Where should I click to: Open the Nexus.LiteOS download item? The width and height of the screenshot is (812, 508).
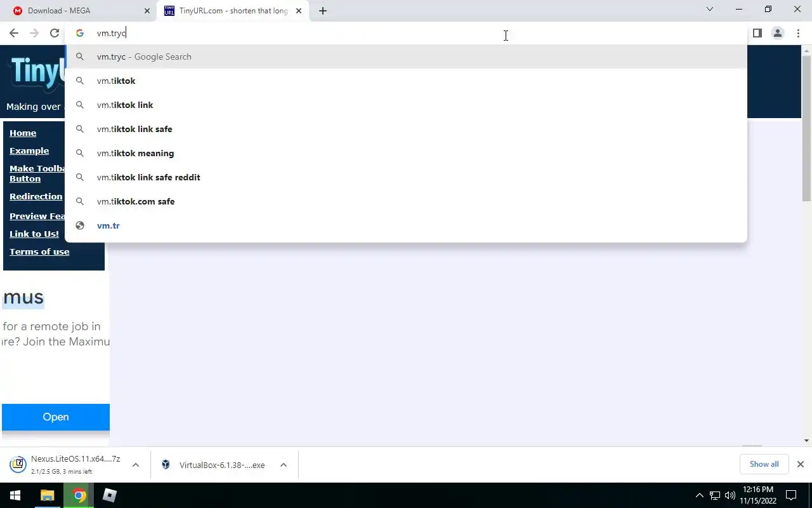(67, 465)
